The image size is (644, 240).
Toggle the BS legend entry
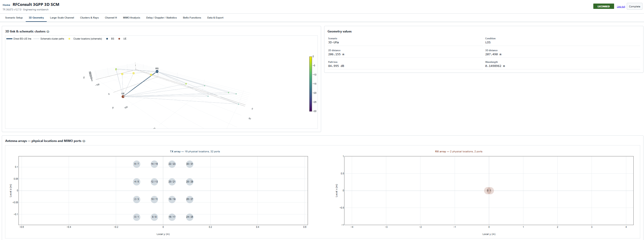coord(110,39)
